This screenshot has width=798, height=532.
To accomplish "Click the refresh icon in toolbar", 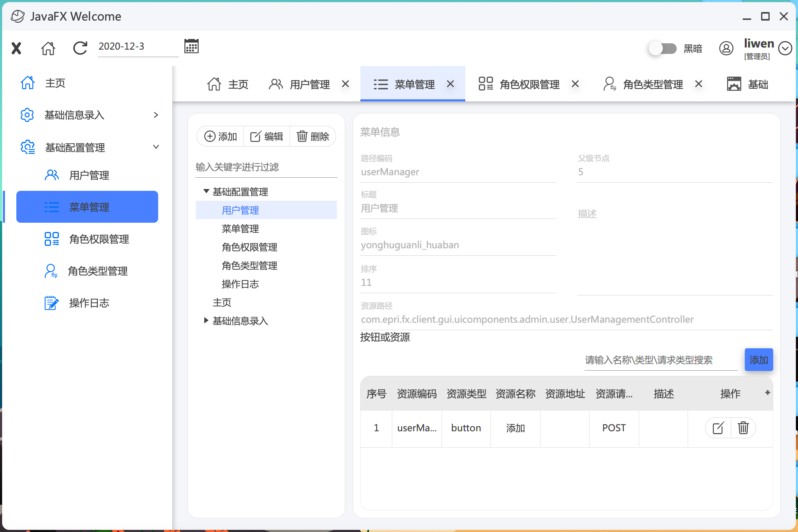I will coord(80,48).
